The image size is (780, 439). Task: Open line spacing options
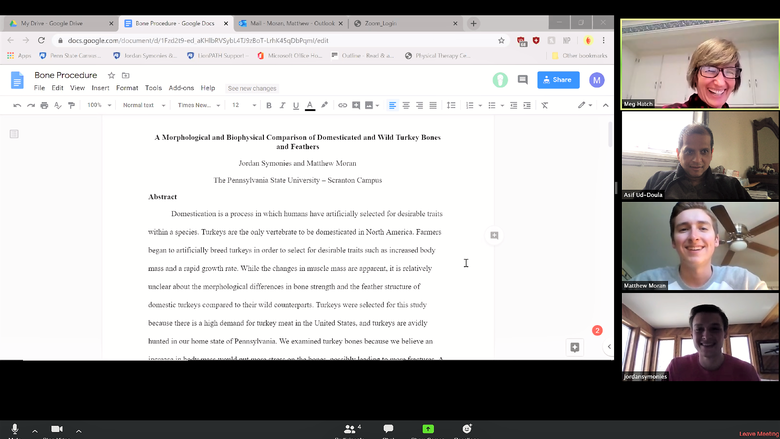point(451,105)
